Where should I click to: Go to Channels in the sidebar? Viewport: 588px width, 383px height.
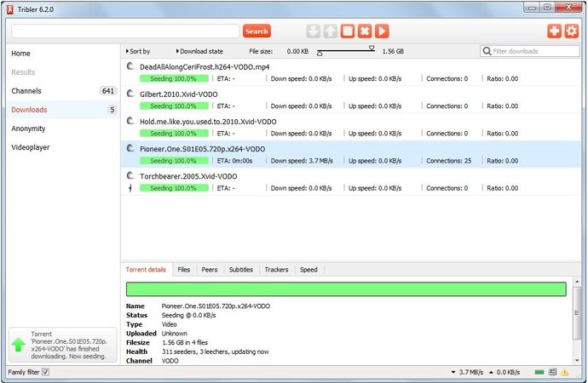tap(26, 91)
